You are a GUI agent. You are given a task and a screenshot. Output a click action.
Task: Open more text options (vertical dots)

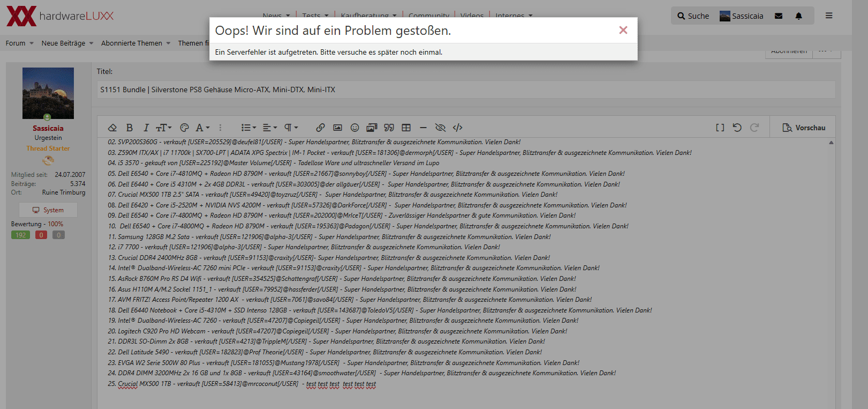220,128
